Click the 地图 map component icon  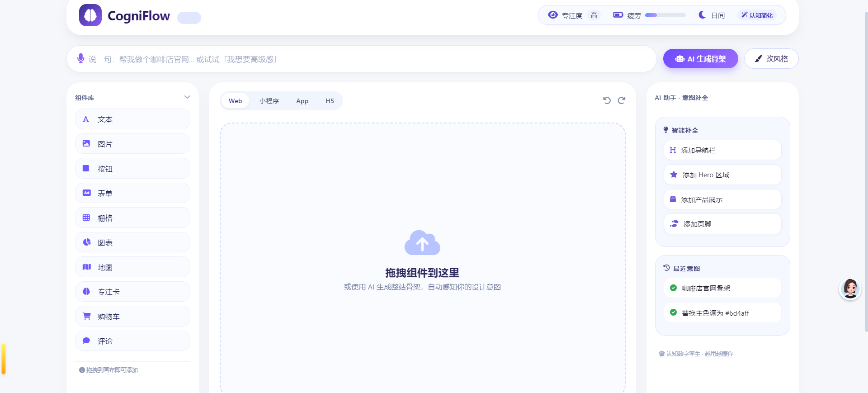(87, 267)
